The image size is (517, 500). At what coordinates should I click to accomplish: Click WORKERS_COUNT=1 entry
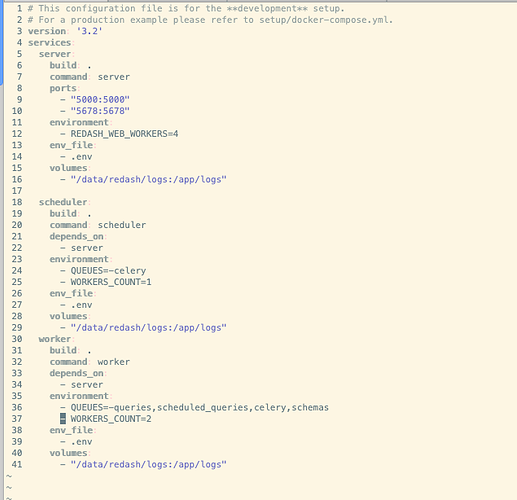coord(111,282)
